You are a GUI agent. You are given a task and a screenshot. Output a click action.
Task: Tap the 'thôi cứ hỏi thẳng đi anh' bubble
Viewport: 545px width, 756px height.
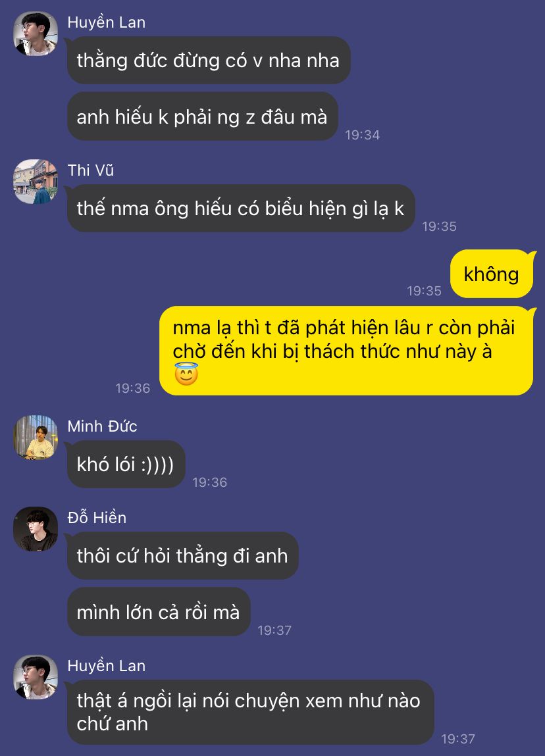[182, 555]
